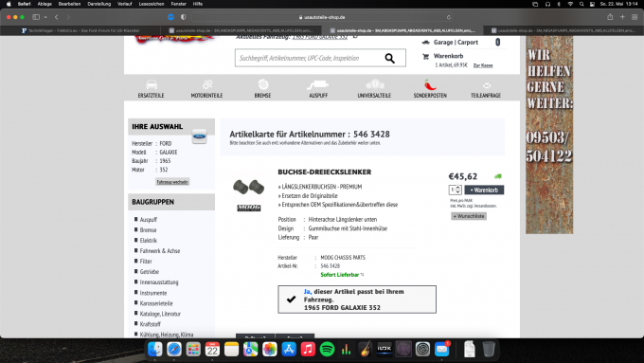Open the Universalteile category icon

click(375, 84)
